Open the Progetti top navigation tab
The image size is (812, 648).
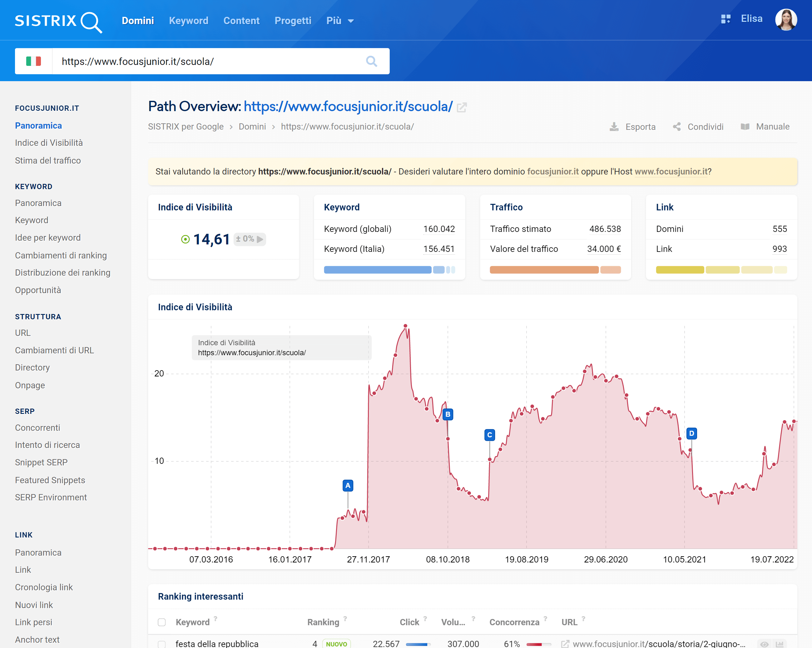[x=293, y=21]
